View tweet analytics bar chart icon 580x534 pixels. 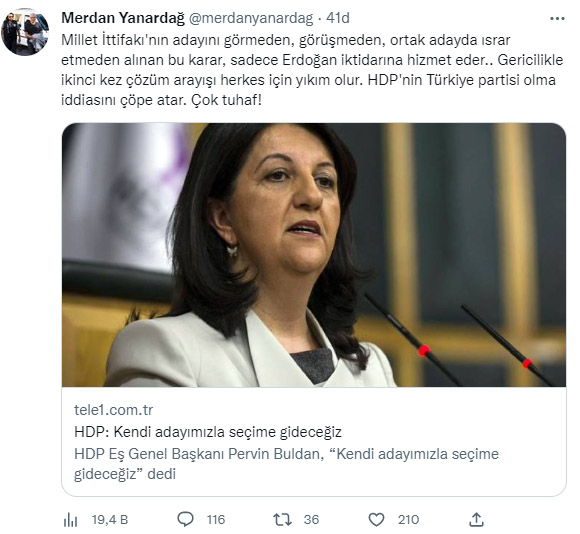click(70, 520)
